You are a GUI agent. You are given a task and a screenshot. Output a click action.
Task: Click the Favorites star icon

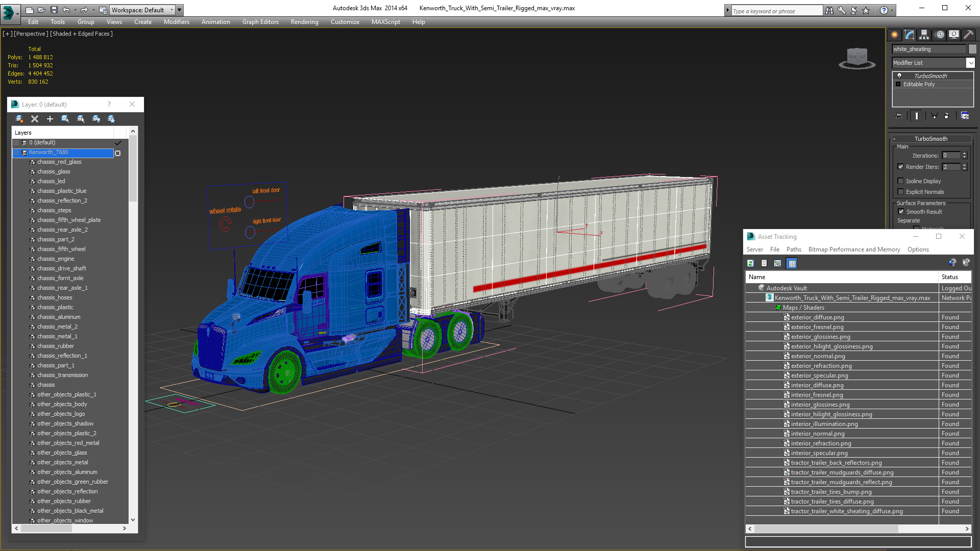[x=866, y=10]
